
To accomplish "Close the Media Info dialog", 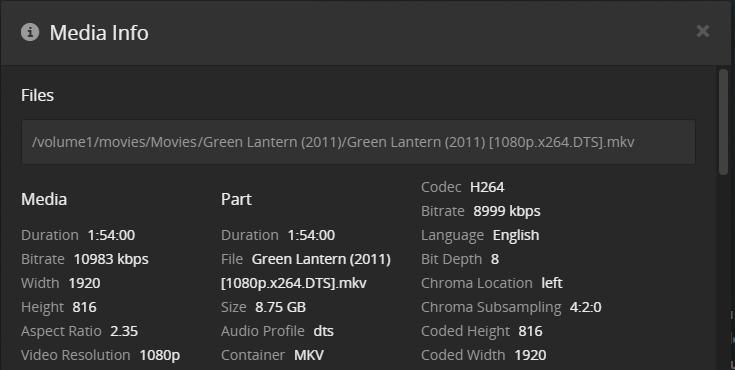I will click(x=703, y=31).
